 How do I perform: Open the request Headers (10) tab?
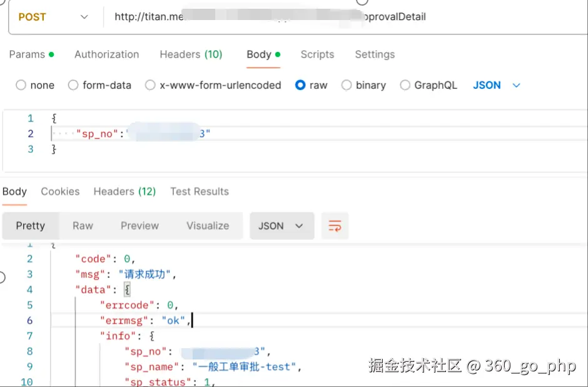pos(191,54)
